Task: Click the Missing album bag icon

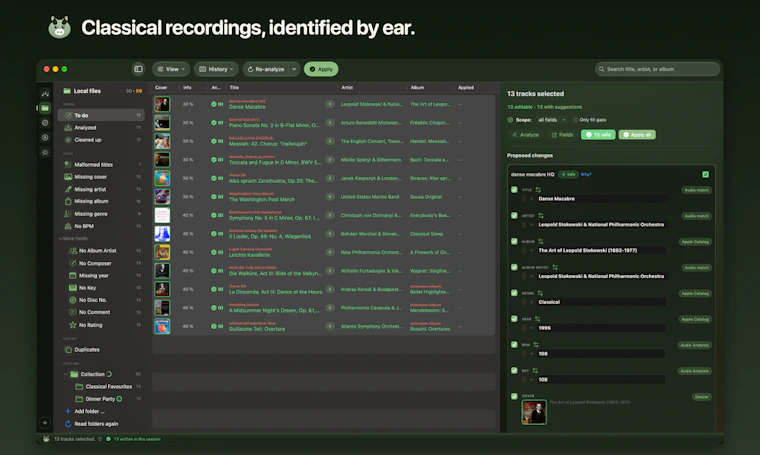Action: coord(68,201)
